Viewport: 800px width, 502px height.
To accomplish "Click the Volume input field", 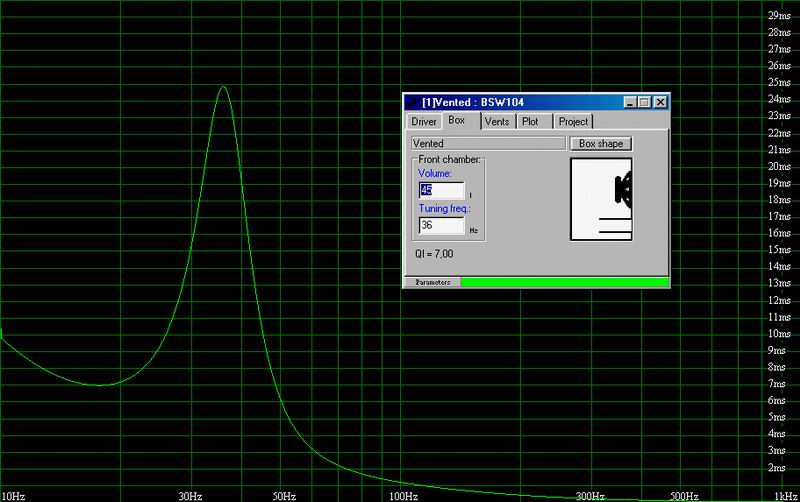I will [x=441, y=190].
